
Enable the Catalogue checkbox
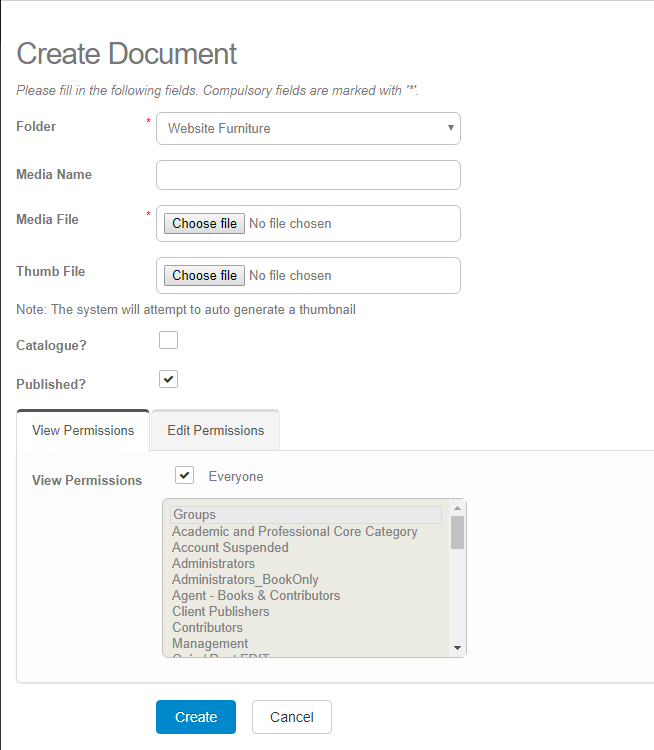[x=169, y=340]
